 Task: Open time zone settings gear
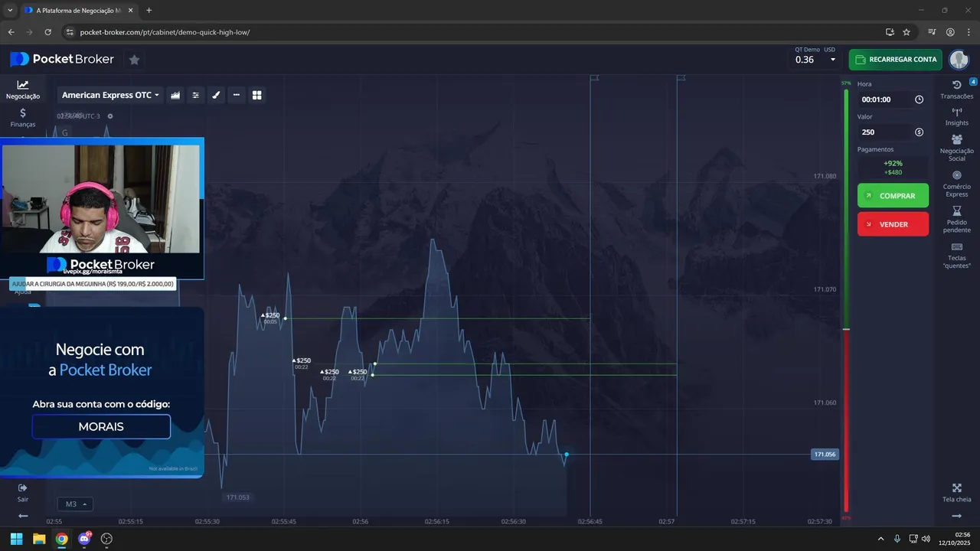tap(110, 116)
